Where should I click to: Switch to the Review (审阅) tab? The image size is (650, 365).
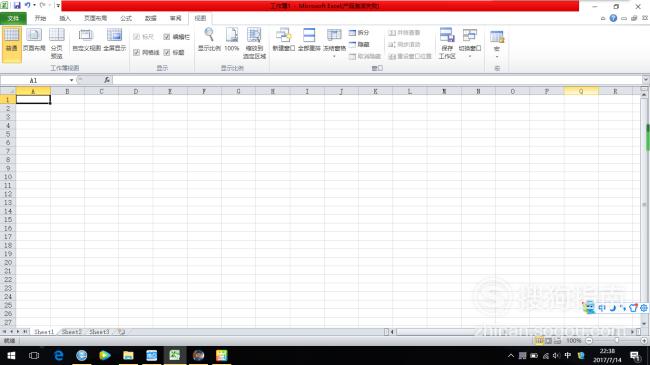click(x=175, y=18)
